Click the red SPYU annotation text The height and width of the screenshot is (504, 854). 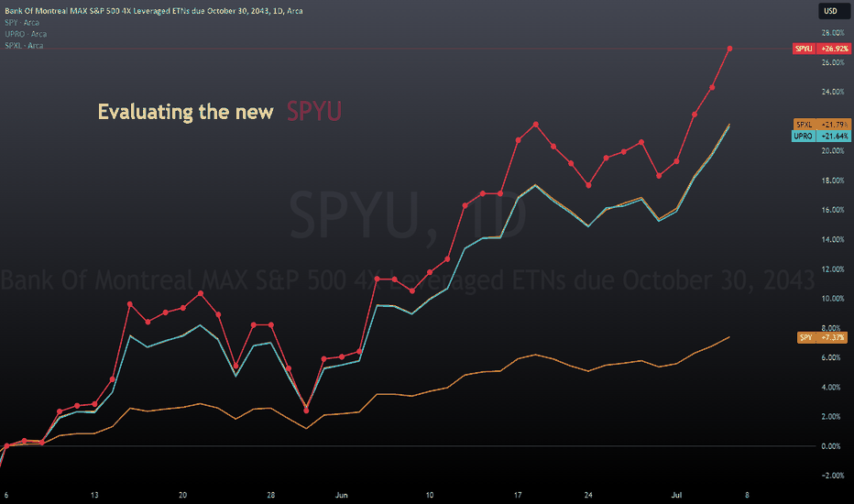click(x=313, y=111)
